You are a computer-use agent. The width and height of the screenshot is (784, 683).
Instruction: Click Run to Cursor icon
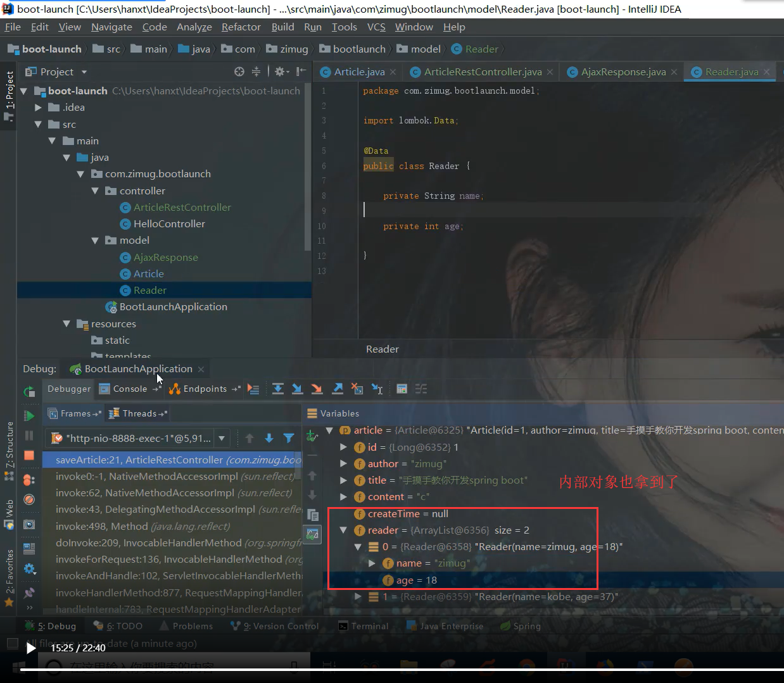point(377,389)
